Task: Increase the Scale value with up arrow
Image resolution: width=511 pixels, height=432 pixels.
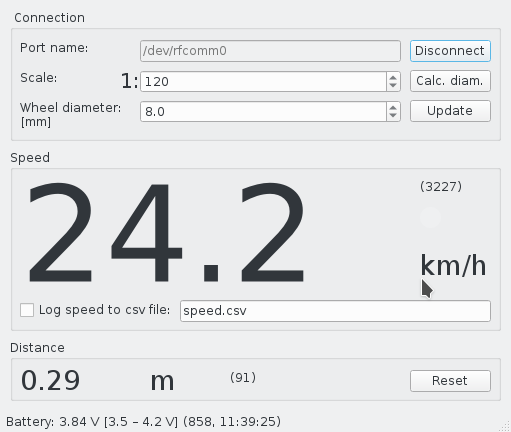Action: click(393, 77)
